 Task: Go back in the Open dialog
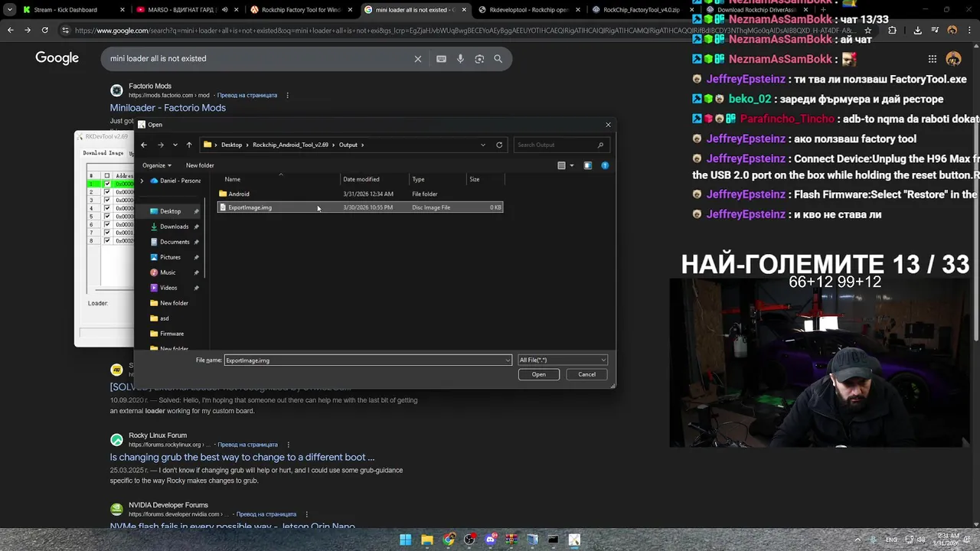pos(144,145)
